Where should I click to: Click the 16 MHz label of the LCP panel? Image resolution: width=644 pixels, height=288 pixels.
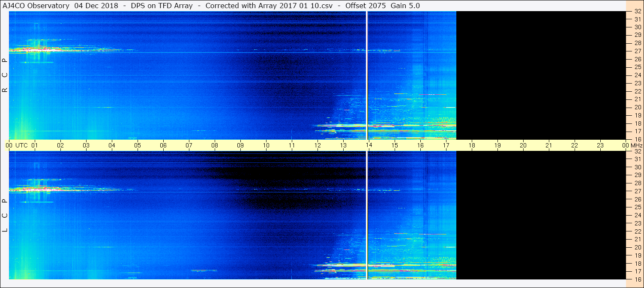pos(638,279)
